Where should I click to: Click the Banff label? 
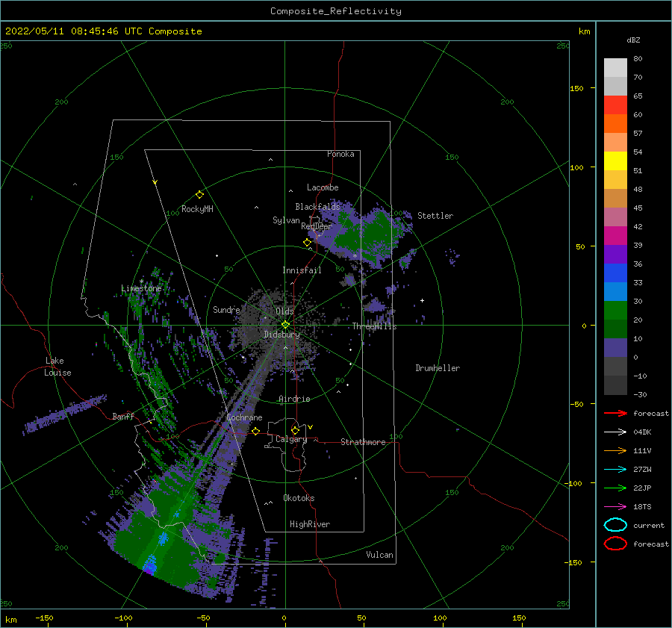[123, 416]
